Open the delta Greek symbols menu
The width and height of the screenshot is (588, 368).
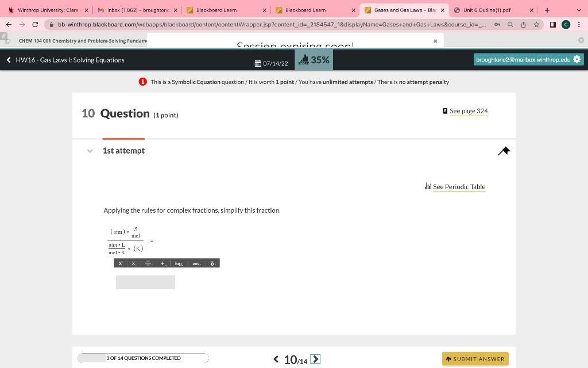212,263
